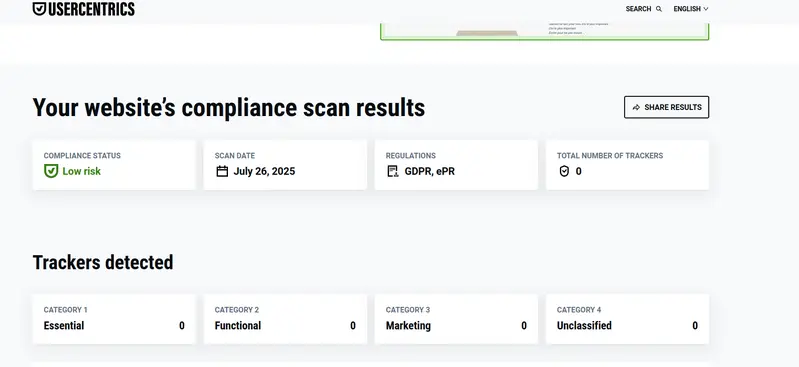Click the green Low risk shield icon

tap(51, 171)
